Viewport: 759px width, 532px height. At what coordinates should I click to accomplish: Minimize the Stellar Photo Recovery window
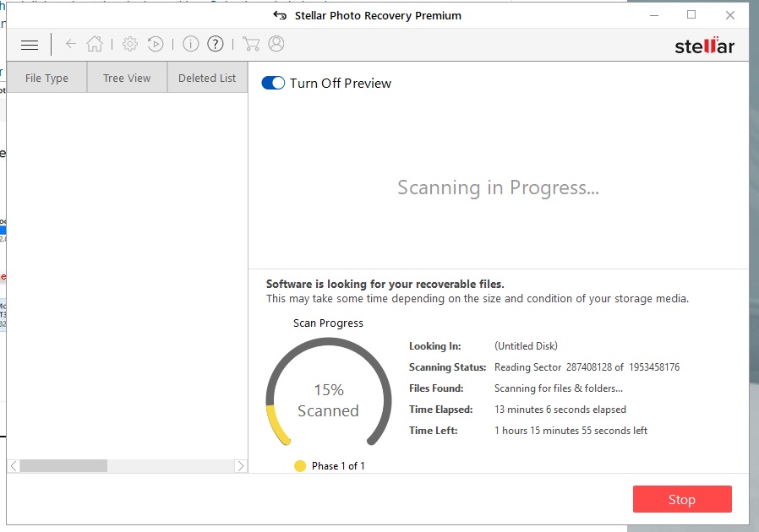click(654, 15)
